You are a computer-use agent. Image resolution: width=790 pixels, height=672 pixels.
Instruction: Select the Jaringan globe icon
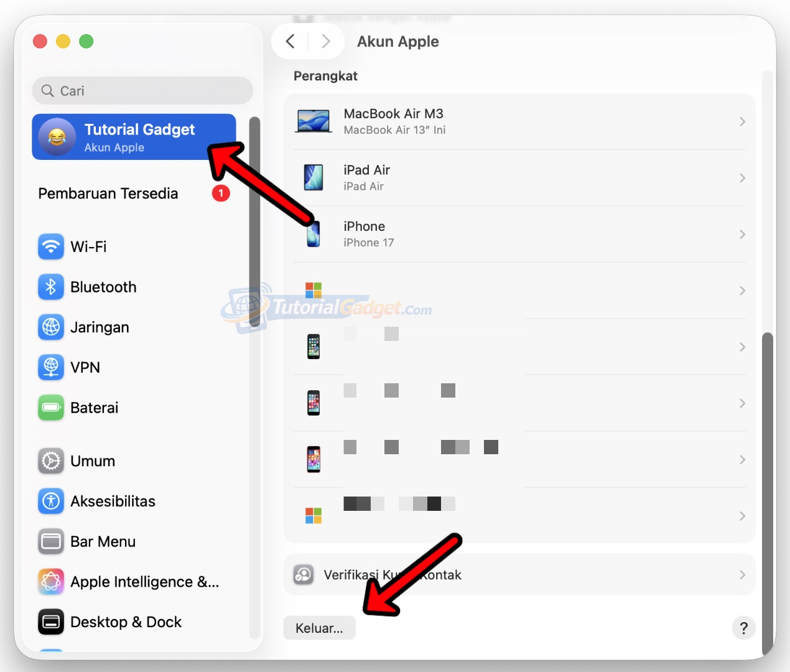[x=51, y=327]
